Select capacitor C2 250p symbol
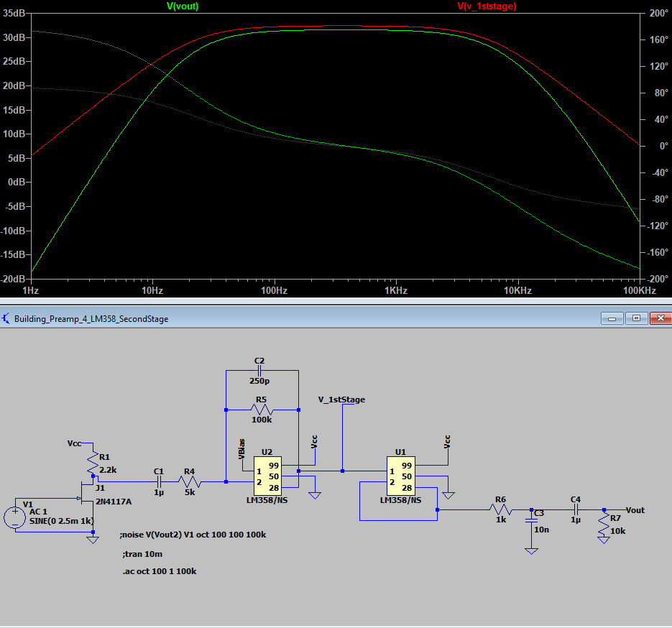The width and height of the screenshot is (672, 628). (x=259, y=371)
